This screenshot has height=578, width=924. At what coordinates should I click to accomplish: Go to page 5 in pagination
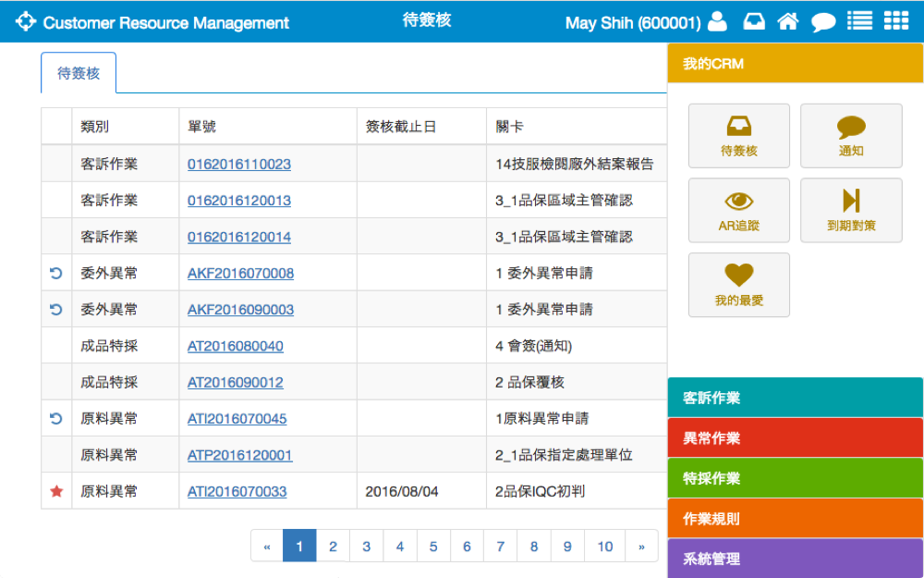(433, 547)
